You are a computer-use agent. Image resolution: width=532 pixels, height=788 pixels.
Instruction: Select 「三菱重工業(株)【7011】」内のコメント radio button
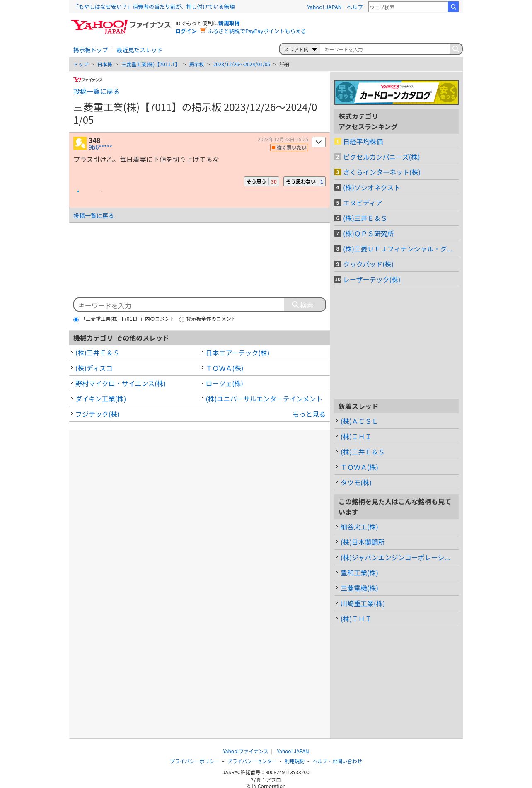(76, 319)
